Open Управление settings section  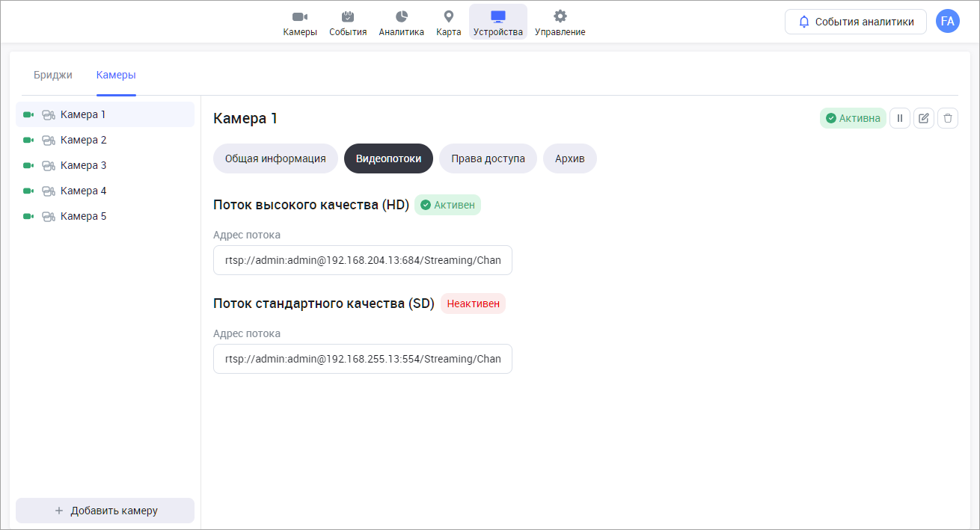[x=560, y=22]
